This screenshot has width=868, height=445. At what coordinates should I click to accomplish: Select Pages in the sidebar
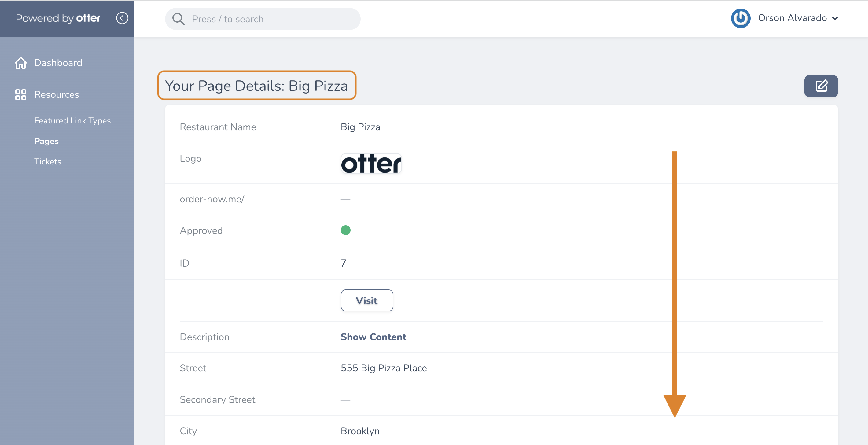point(46,141)
